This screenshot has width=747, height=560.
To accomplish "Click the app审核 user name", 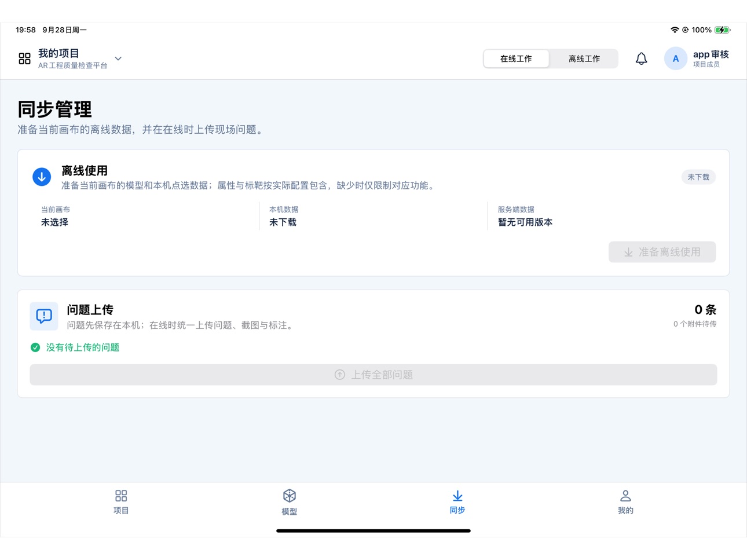I will pyautogui.click(x=711, y=54).
